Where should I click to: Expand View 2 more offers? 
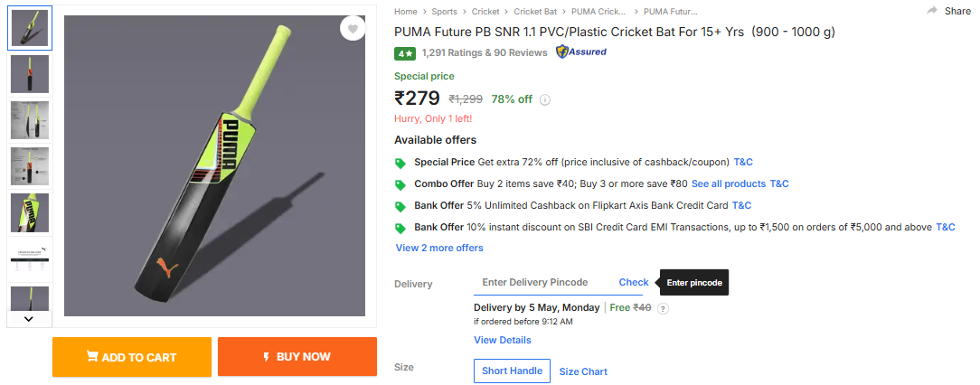pos(439,248)
